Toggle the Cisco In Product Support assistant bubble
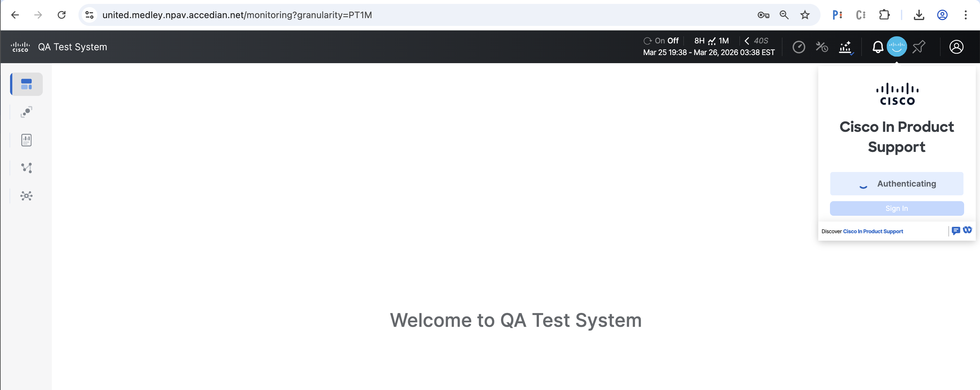This screenshot has height=390, width=980. pos(897,47)
